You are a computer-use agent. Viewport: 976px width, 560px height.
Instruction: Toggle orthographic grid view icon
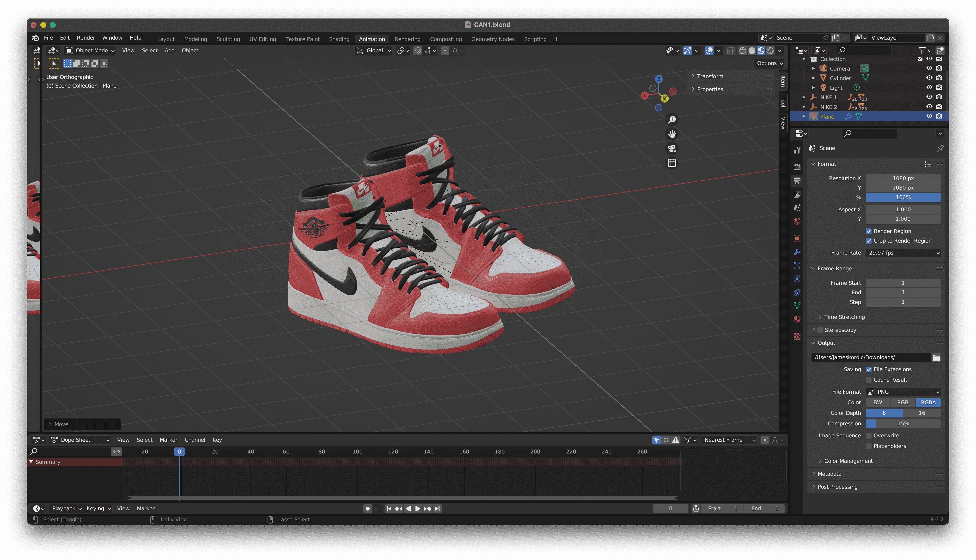671,163
